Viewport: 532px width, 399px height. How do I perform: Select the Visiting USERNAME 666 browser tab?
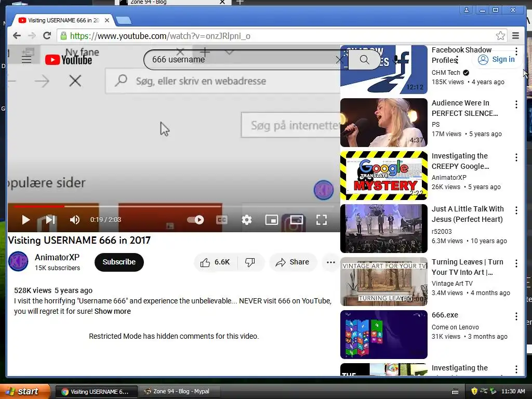tap(63, 20)
